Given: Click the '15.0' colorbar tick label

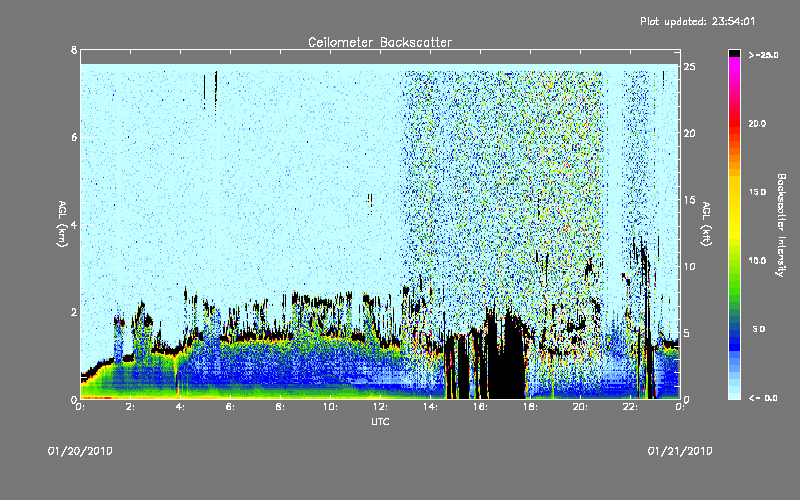Looking at the screenshot, I should tap(757, 192).
